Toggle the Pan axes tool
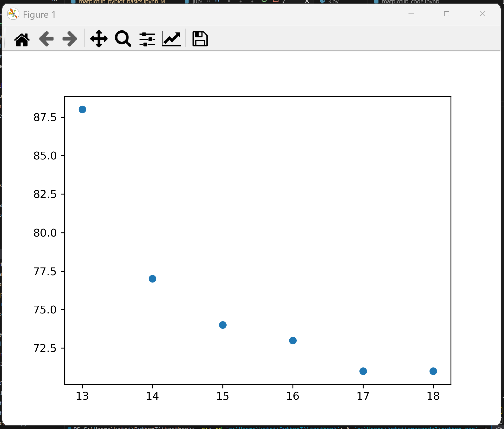The image size is (504, 429). pyautogui.click(x=99, y=39)
